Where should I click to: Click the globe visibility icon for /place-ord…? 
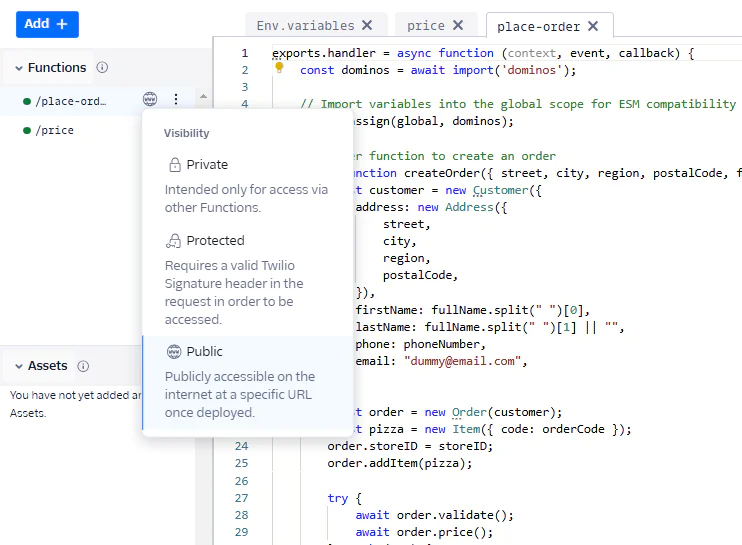click(x=150, y=99)
